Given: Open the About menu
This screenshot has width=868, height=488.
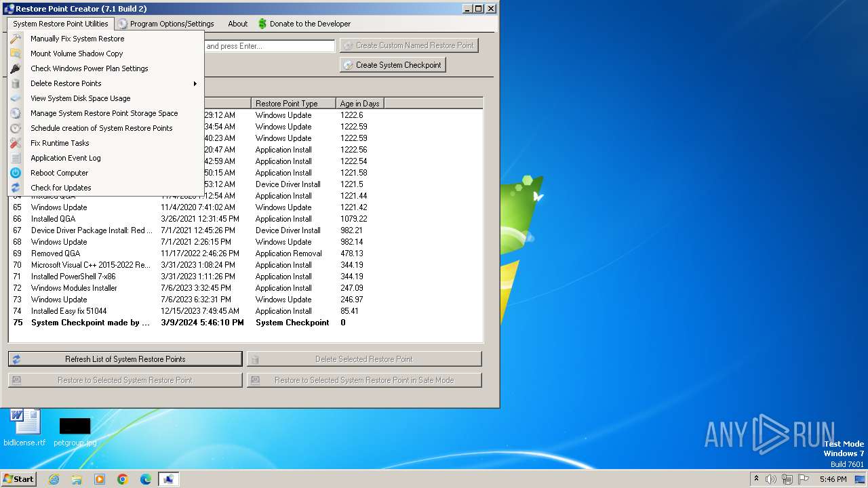Looking at the screenshot, I should (238, 24).
